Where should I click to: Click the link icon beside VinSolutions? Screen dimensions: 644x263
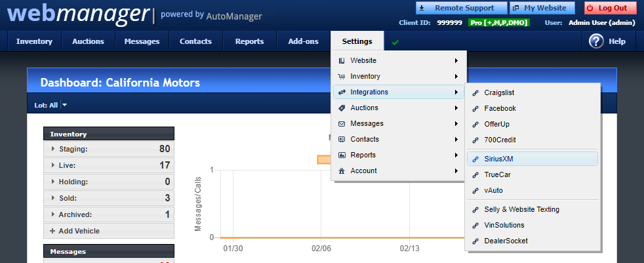(x=475, y=225)
